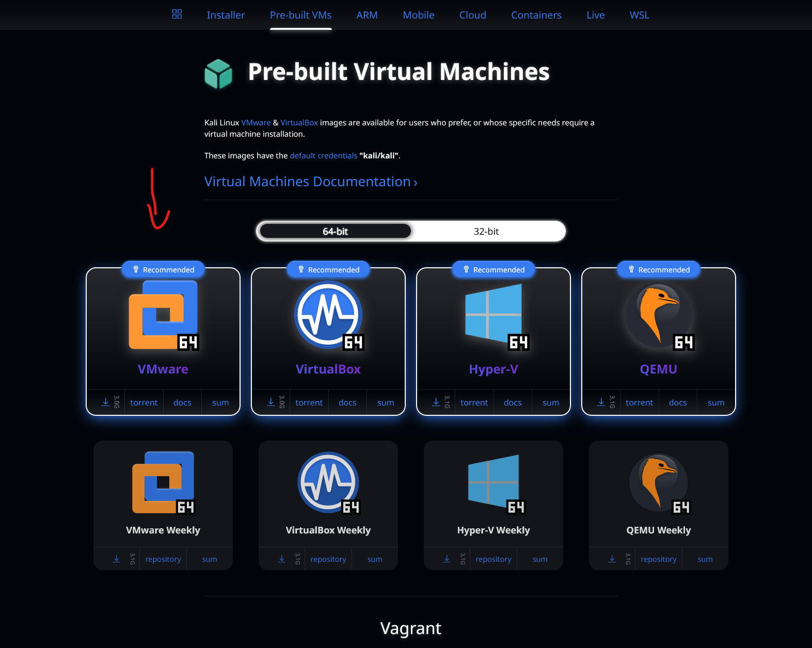This screenshot has width=812, height=648.
Task: Open docs for the QEMU image
Action: coord(678,402)
